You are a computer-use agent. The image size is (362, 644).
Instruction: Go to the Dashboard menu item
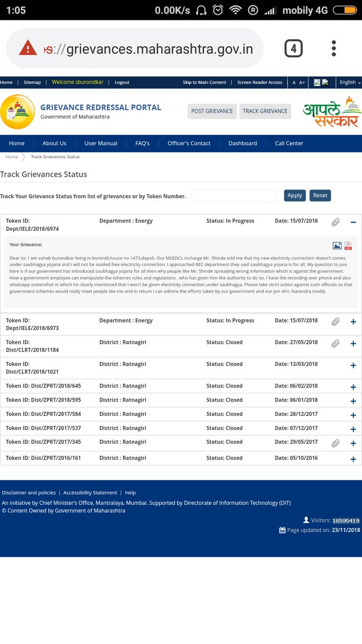[x=242, y=143]
